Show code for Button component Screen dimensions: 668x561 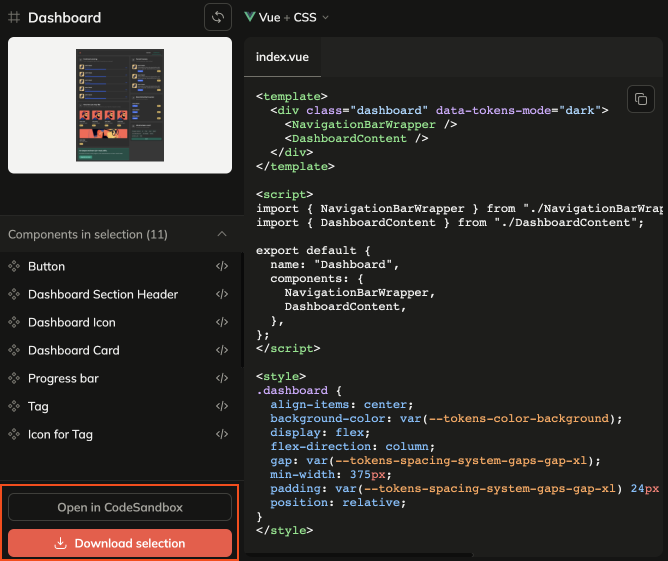(222, 267)
